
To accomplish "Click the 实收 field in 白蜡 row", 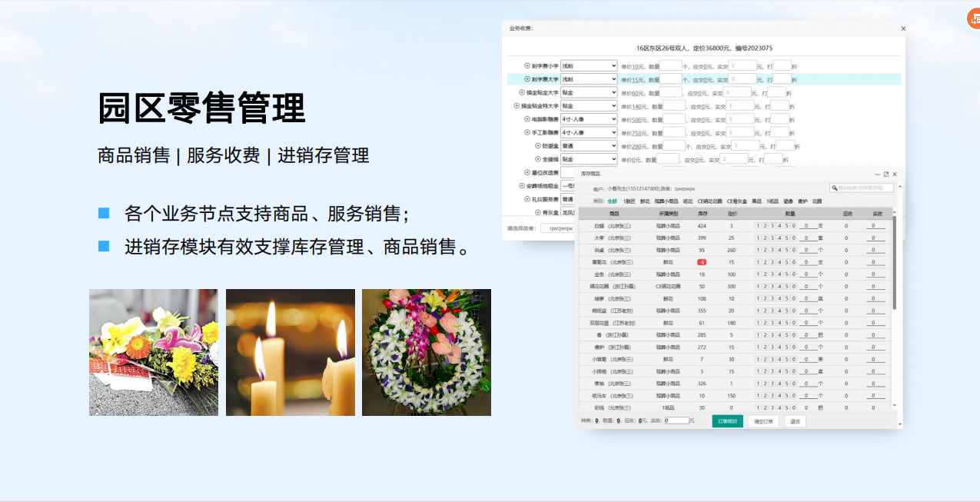I will (x=876, y=226).
